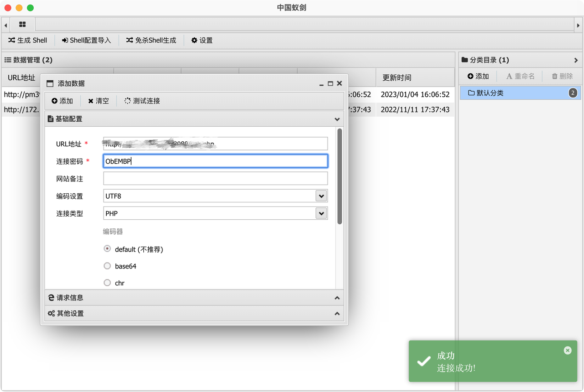Run 测试连接 to test the connection
Viewport: 584px width, 392px height.
click(142, 101)
